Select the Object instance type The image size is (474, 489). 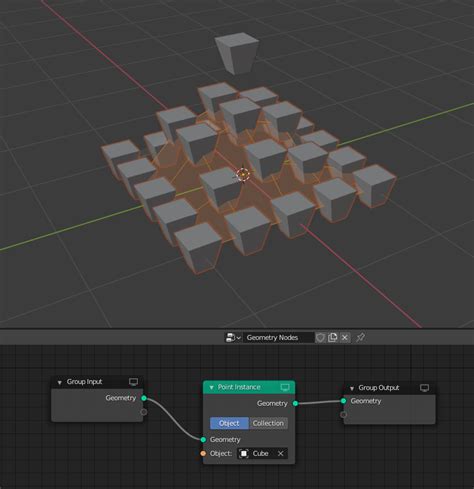pyautogui.click(x=229, y=423)
